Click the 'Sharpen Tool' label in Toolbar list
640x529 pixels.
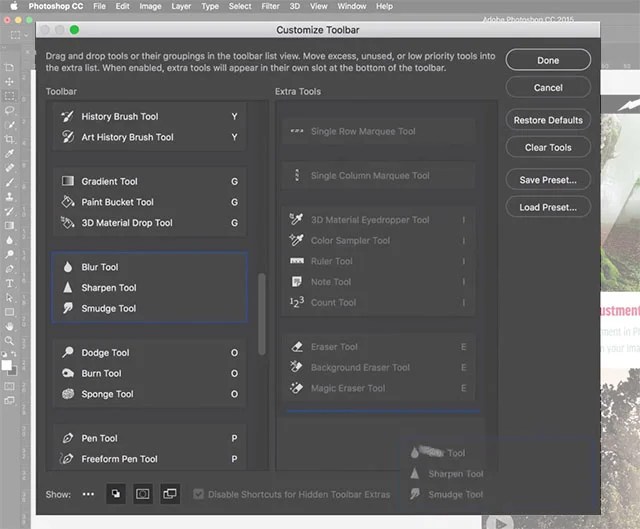point(109,288)
